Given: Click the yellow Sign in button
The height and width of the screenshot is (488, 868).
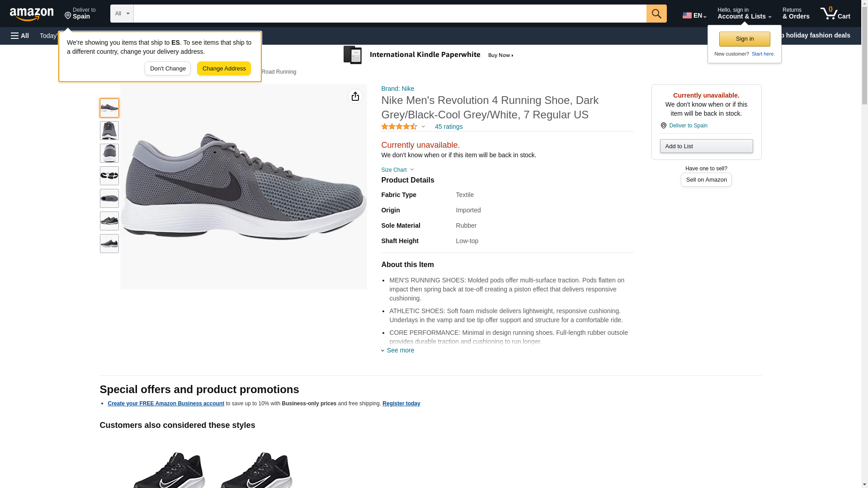Looking at the screenshot, I should click(x=744, y=39).
